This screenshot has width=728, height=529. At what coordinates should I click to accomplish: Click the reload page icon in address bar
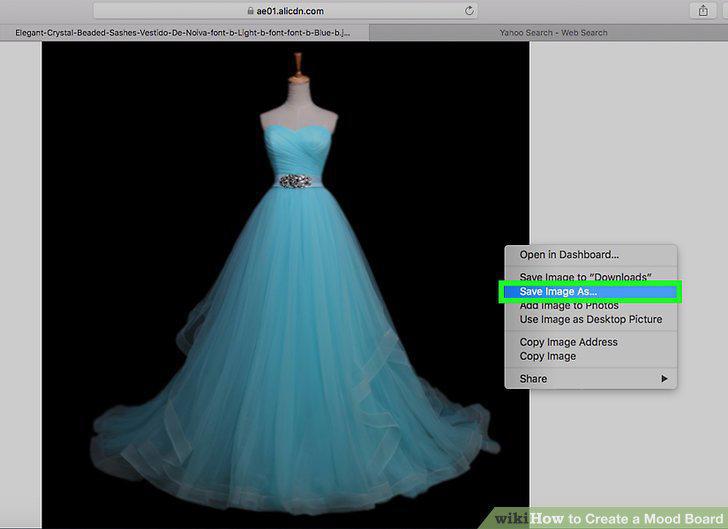[469, 11]
